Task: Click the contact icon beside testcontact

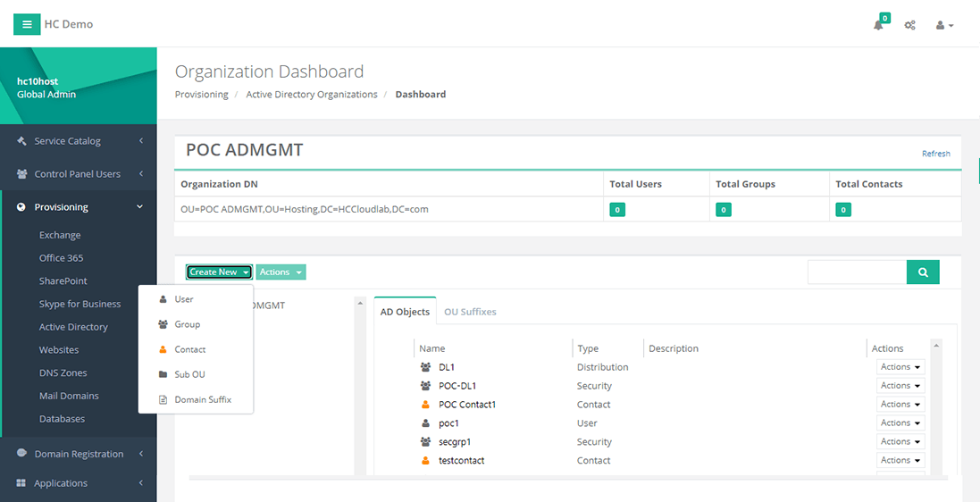Action: (x=425, y=460)
